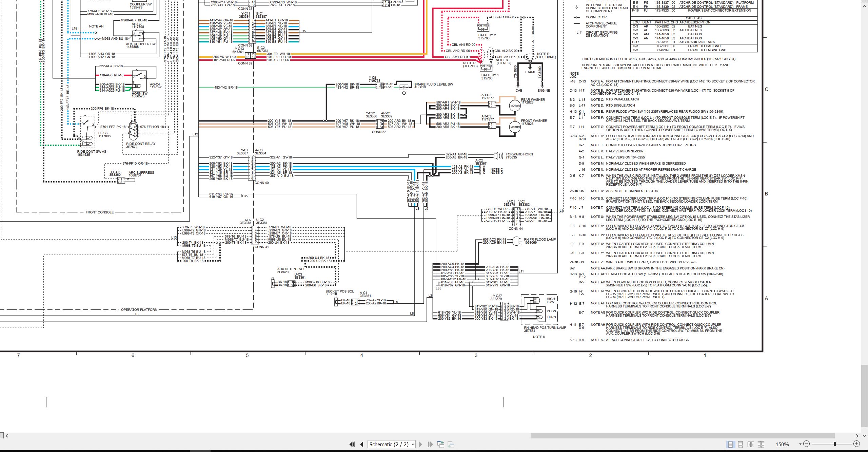This screenshot has width=868, height=452.
Task: Click the horizontal scrollbar right arrow
Action: [x=857, y=436]
